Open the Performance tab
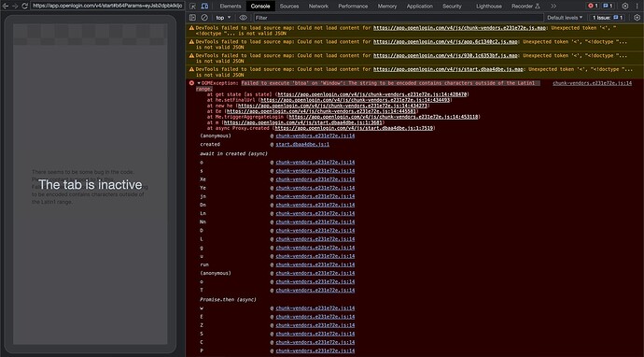The height and width of the screenshot is (357, 644). tap(353, 7)
